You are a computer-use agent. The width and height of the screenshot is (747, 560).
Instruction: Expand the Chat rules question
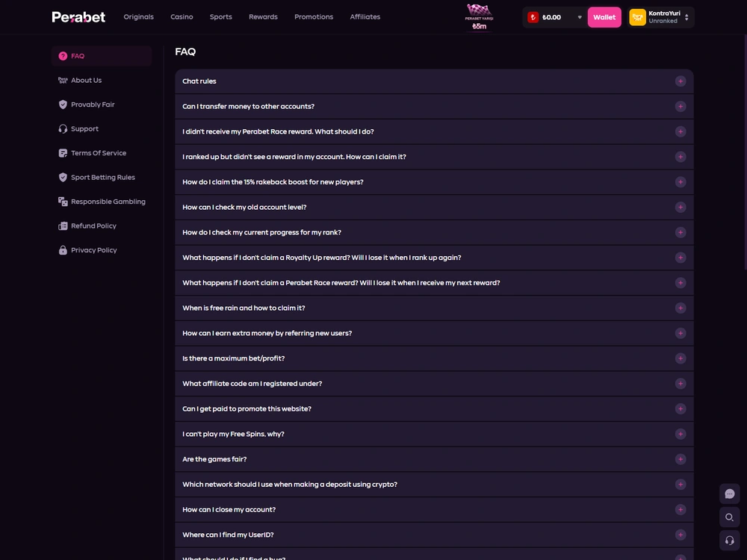click(434, 81)
